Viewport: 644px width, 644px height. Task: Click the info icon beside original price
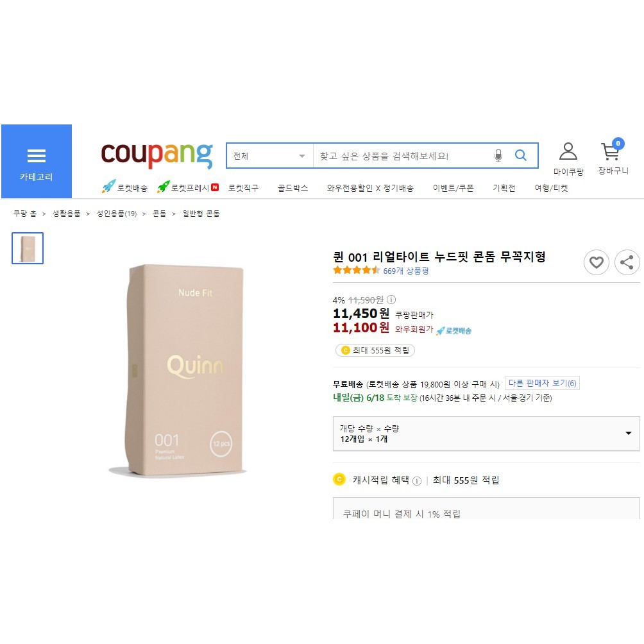pos(391,300)
